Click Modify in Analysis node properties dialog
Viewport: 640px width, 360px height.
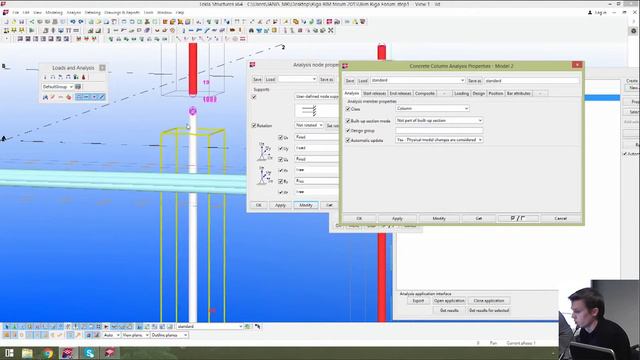[306, 205]
